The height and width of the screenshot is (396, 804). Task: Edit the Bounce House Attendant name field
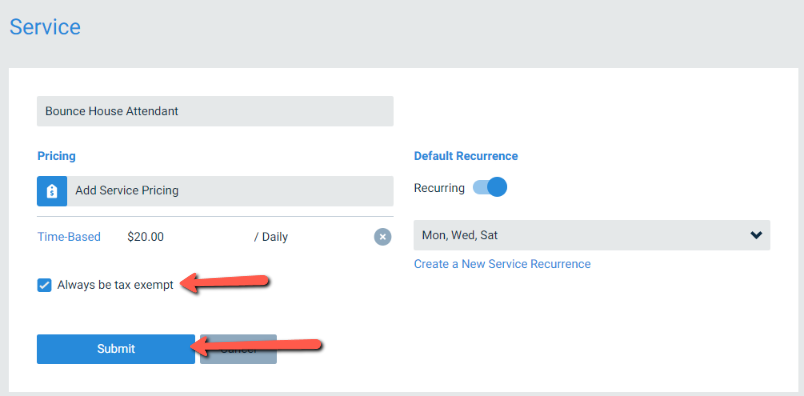click(x=215, y=111)
